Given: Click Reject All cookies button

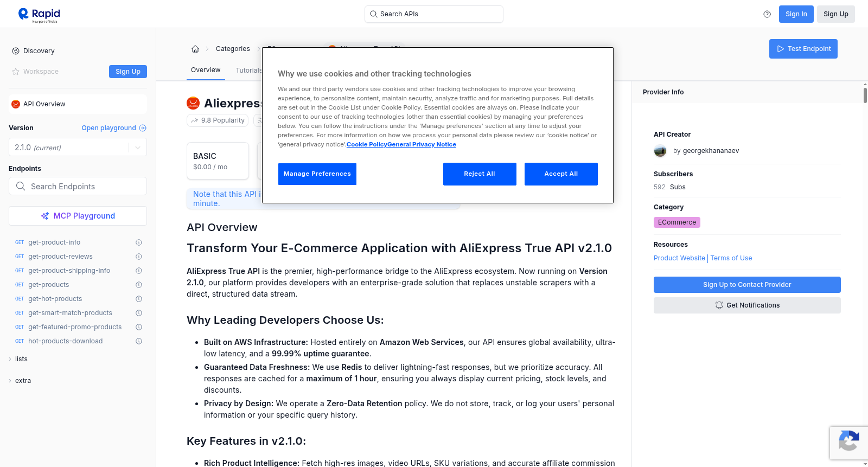Looking at the screenshot, I should [x=480, y=174].
